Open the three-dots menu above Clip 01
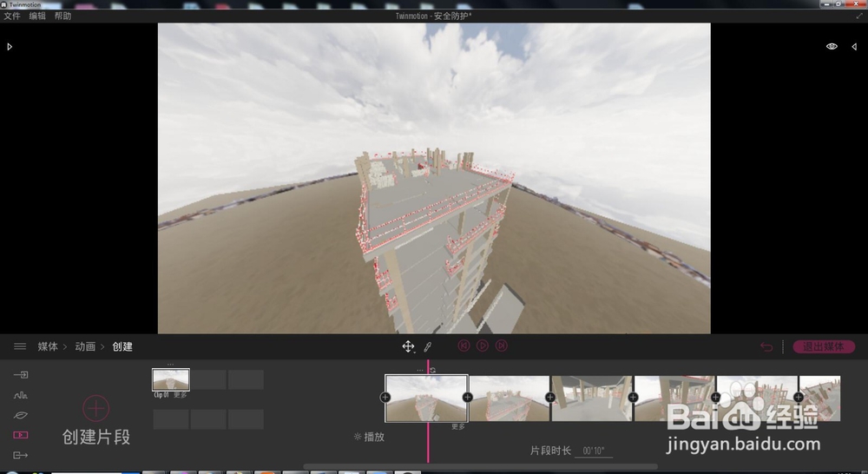The height and width of the screenshot is (474, 868). click(x=170, y=365)
